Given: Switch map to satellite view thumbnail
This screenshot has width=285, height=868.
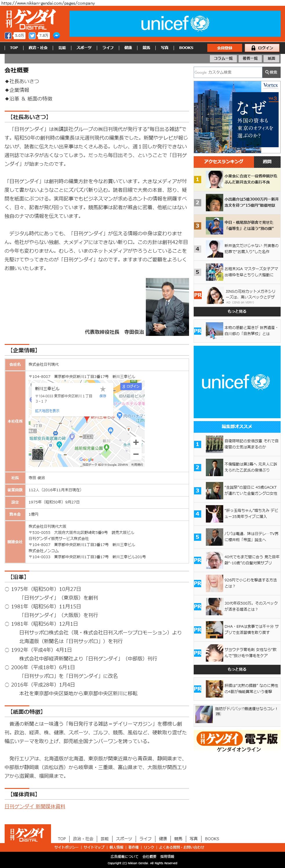Looking at the screenshot, I should coord(37,454).
